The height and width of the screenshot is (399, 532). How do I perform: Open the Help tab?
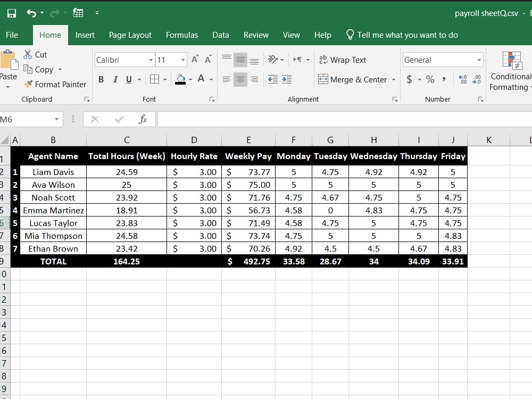pyautogui.click(x=323, y=35)
